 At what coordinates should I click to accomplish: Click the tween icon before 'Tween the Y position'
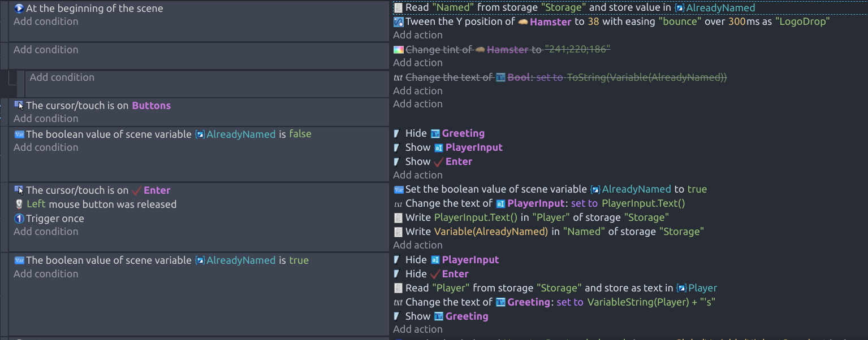(398, 22)
